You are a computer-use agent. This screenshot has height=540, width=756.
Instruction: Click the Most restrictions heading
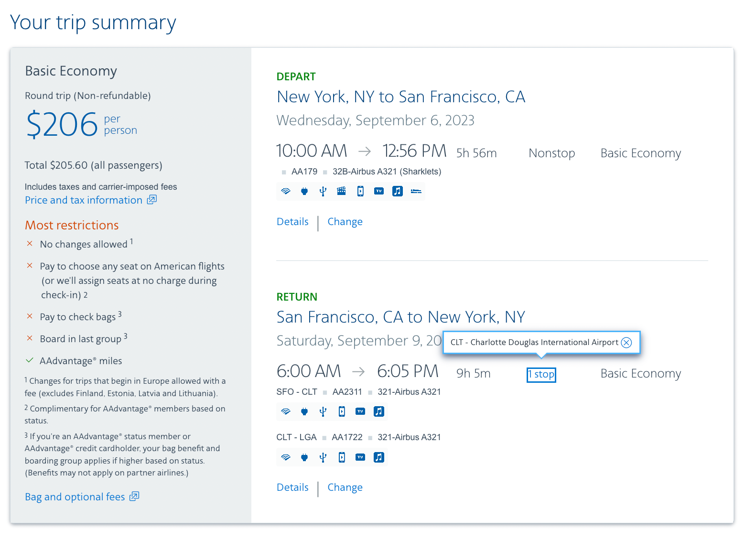[x=72, y=225]
